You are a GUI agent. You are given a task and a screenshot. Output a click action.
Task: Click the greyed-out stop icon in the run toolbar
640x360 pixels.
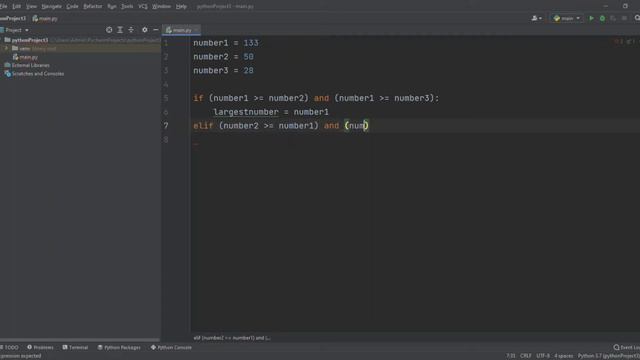click(x=624, y=18)
